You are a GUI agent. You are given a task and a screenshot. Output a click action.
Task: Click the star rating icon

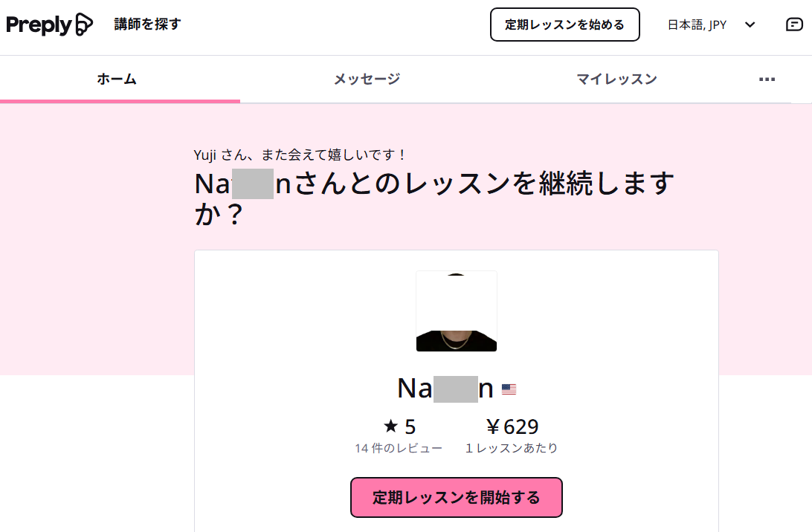click(391, 426)
